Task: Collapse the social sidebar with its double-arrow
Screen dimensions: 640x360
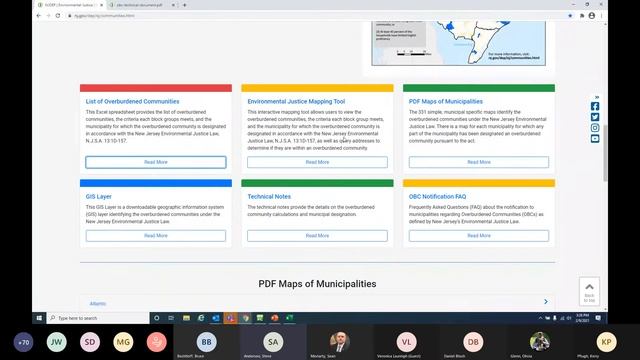Action: 597,97
